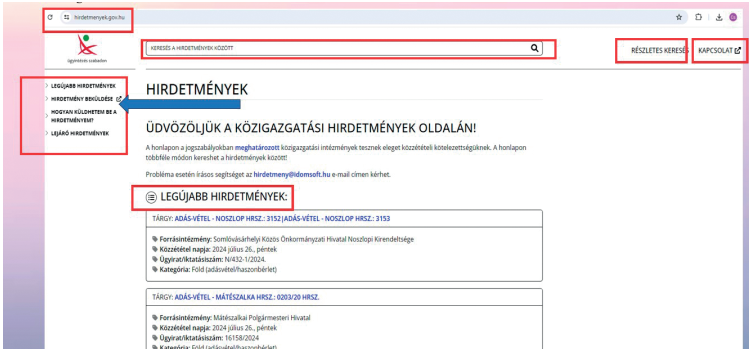Click tag icon beside Ügyirat N/432-1/2024
The width and height of the screenshot is (753, 364).
[x=155, y=259]
